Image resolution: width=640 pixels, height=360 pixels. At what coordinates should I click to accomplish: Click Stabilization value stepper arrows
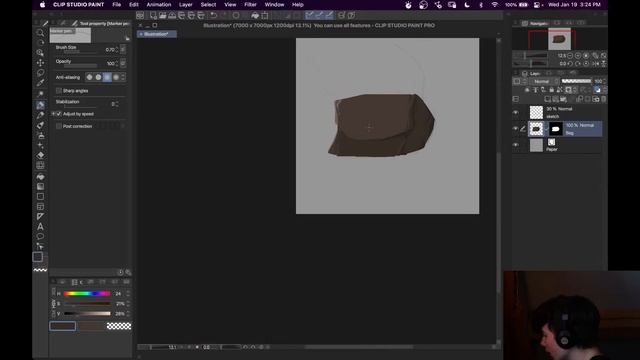pyautogui.click(x=117, y=104)
